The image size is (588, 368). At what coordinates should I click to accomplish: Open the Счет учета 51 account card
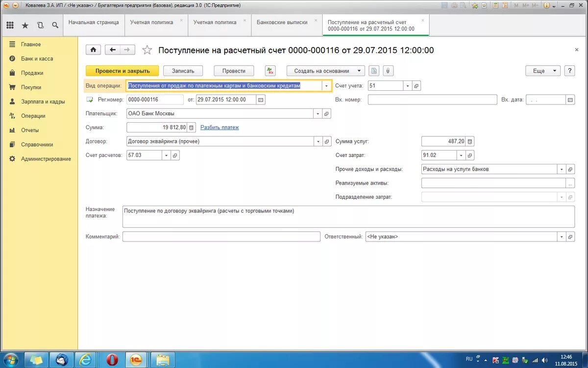pos(416,86)
